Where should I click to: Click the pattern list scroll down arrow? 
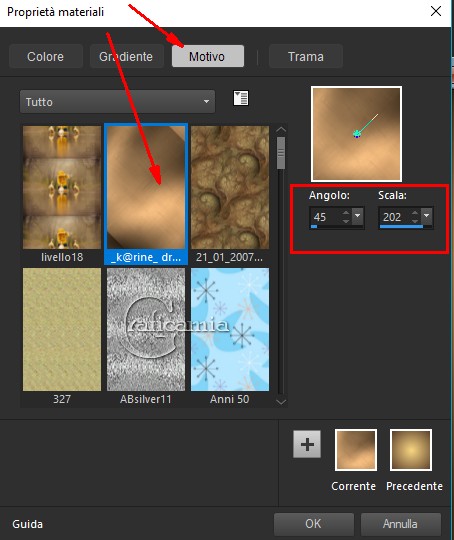(281, 402)
